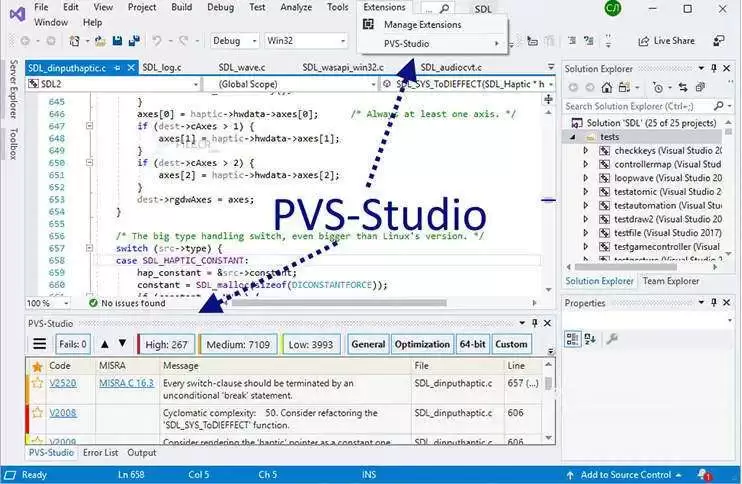Click Solution Explorer pending changes filter icon
Screen dimensions: 742x484
click(x=658, y=88)
